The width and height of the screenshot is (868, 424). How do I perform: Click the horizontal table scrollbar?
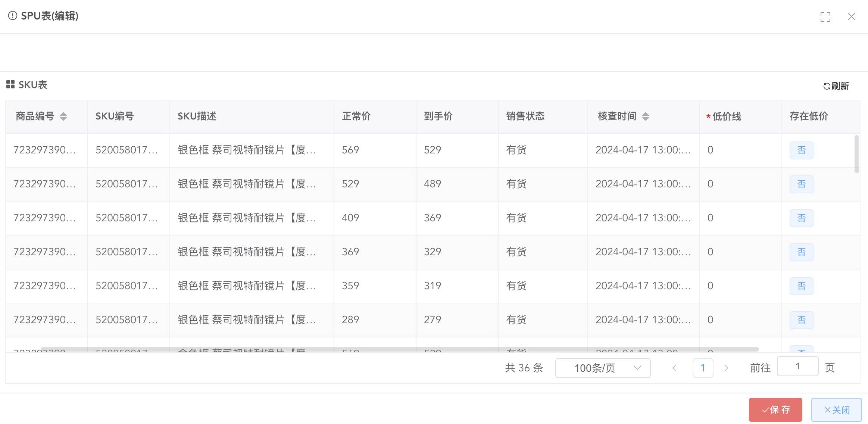click(x=399, y=349)
